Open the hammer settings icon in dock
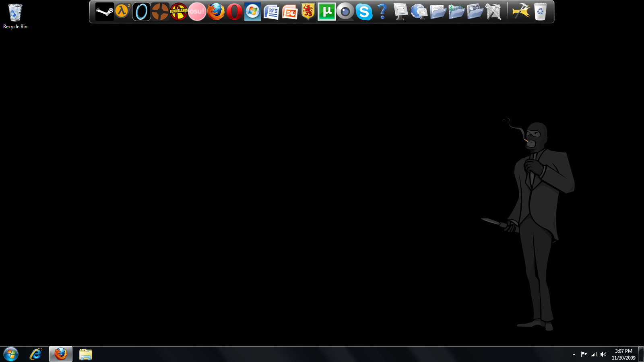 [x=521, y=12]
